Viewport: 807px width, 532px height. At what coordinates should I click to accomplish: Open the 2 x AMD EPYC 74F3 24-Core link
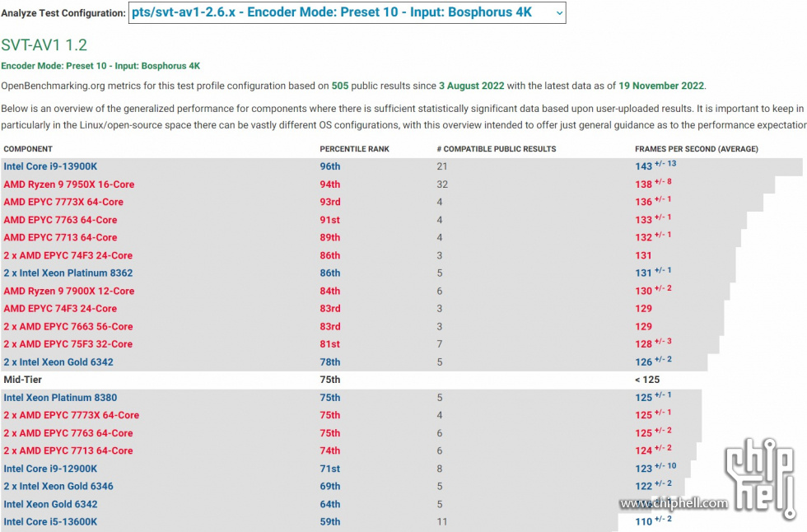pos(68,255)
